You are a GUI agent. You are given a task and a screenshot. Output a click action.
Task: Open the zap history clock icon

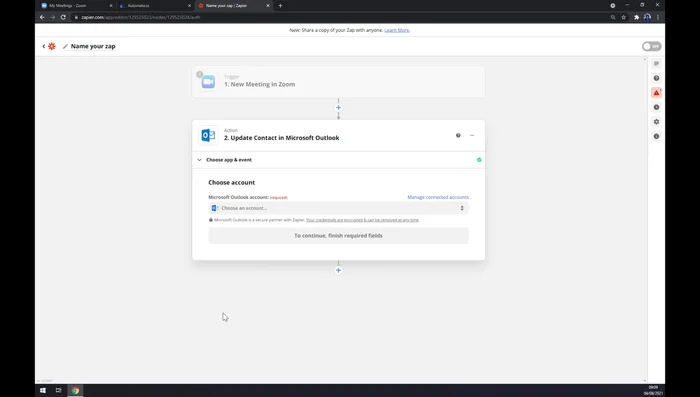[x=656, y=107]
